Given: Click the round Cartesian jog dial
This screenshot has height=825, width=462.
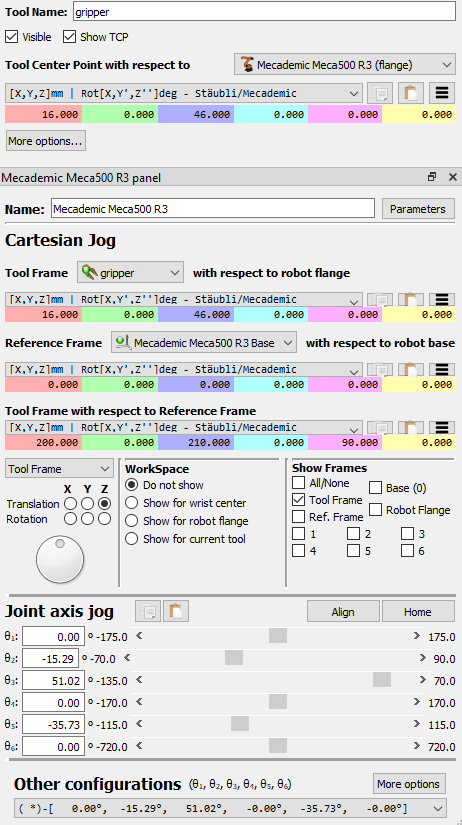Looking at the screenshot, I should [x=60, y=560].
